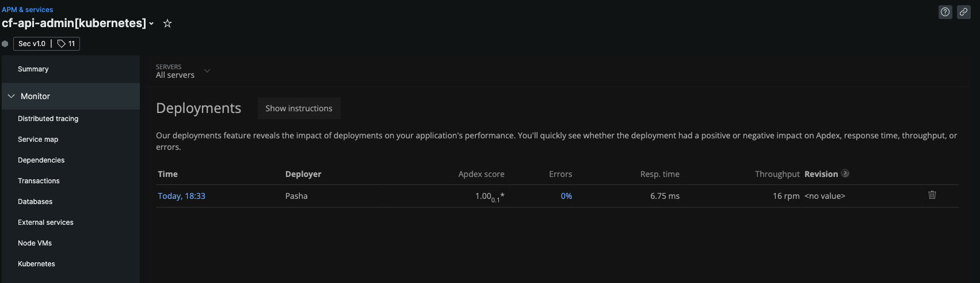Click the Revision column info icon
This screenshot has height=283, width=980.
point(845,173)
